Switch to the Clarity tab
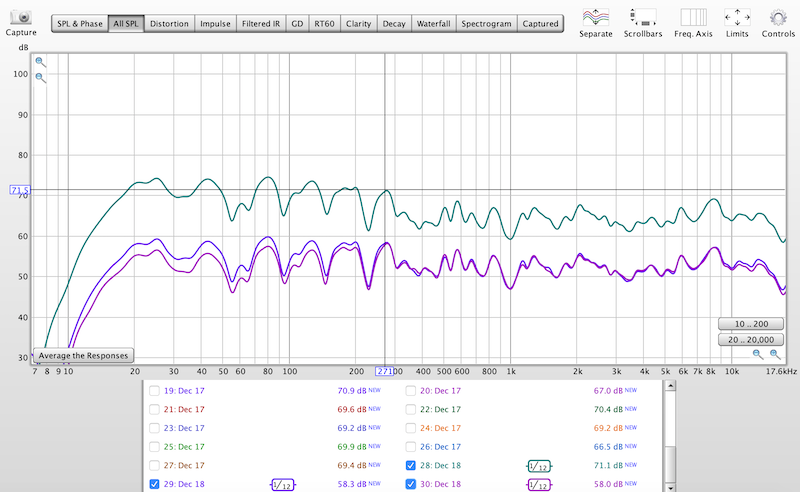Viewport: 800px width, 492px height. point(359,23)
